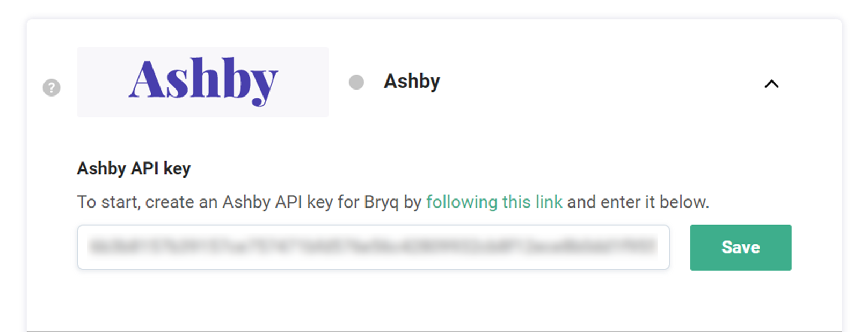This screenshot has width=868, height=332.
Task: Follow the link to create an API key
Action: click(x=494, y=202)
